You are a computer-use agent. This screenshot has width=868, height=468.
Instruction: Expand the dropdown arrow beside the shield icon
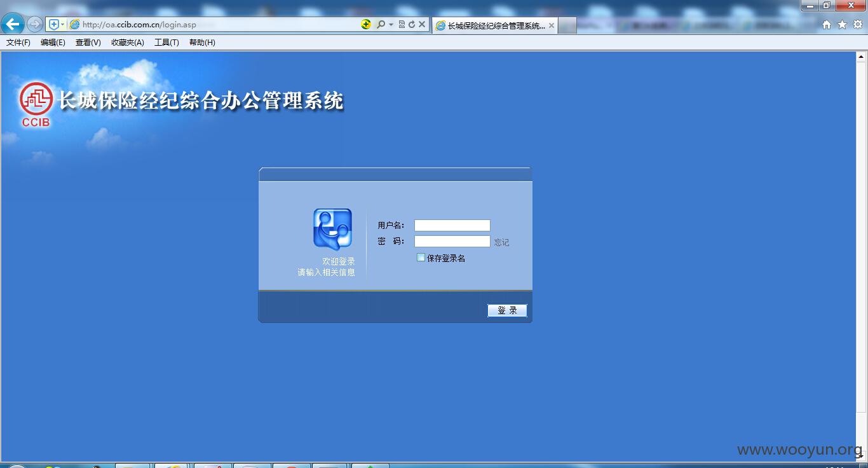click(x=62, y=24)
